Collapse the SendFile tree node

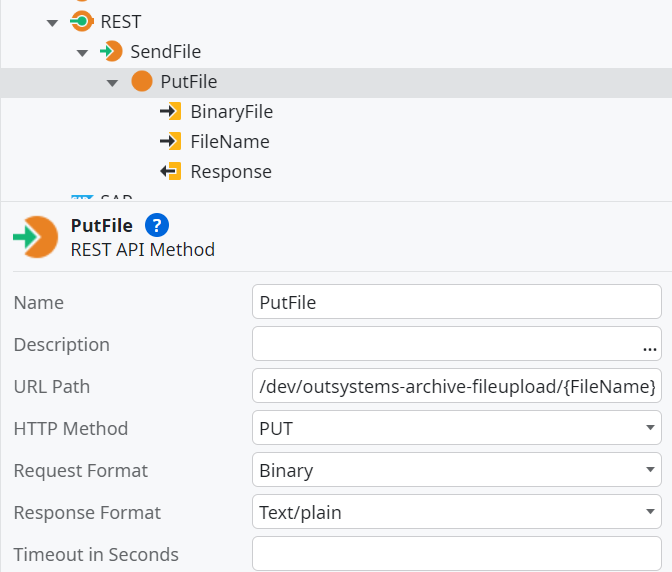point(82,52)
